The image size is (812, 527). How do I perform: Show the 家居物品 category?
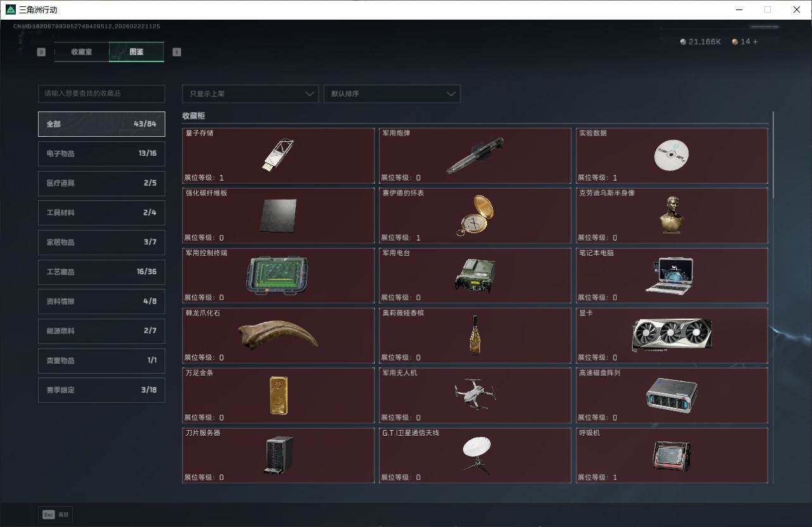101,242
